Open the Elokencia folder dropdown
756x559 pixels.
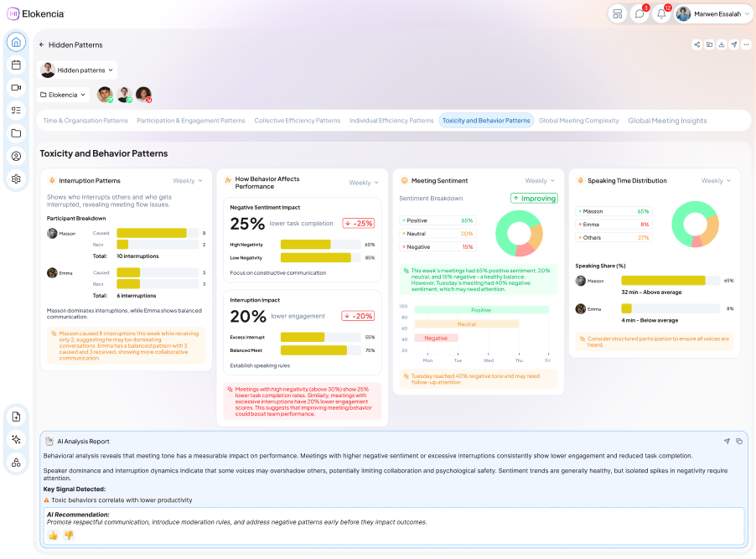click(63, 95)
